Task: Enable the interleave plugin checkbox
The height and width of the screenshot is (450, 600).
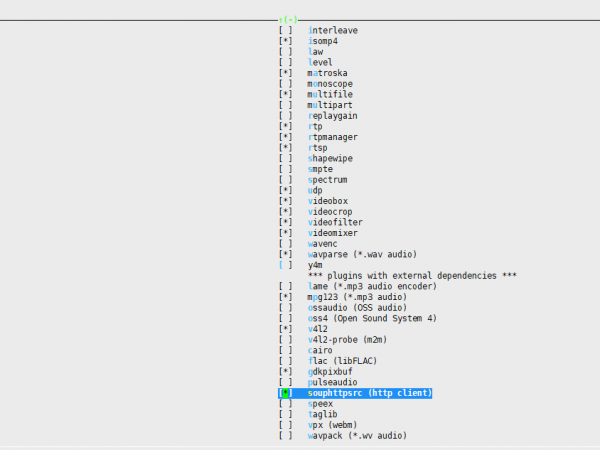Action: point(286,31)
